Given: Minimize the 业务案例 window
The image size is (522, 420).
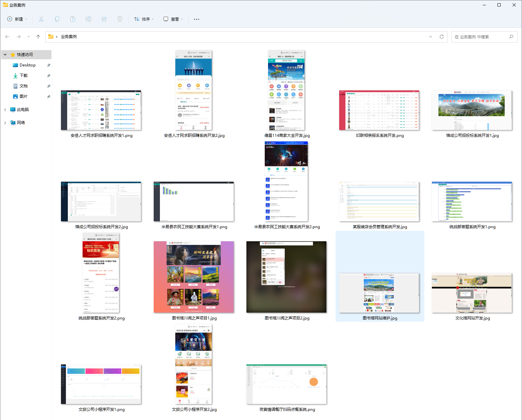Looking at the screenshot, I should click(x=484, y=5).
